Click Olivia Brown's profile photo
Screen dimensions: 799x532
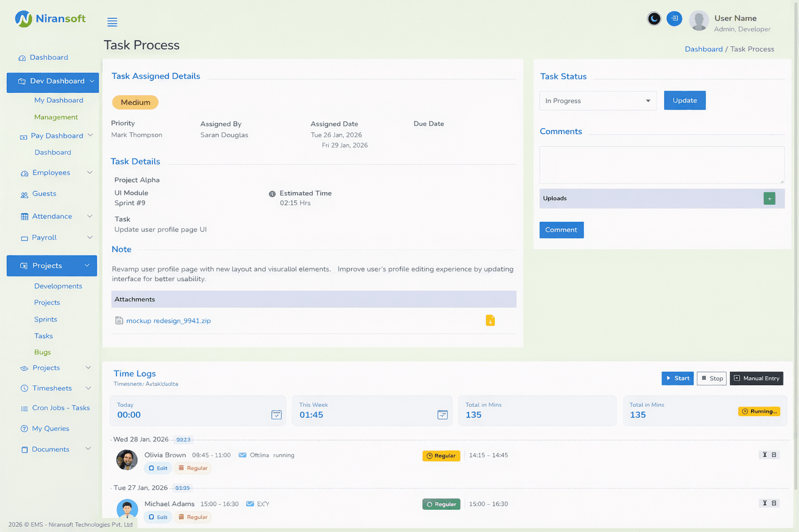(x=127, y=460)
